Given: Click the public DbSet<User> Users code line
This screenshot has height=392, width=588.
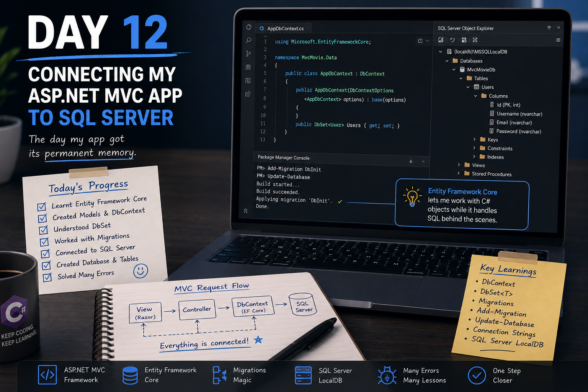Looking at the screenshot, I should tap(348, 125).
